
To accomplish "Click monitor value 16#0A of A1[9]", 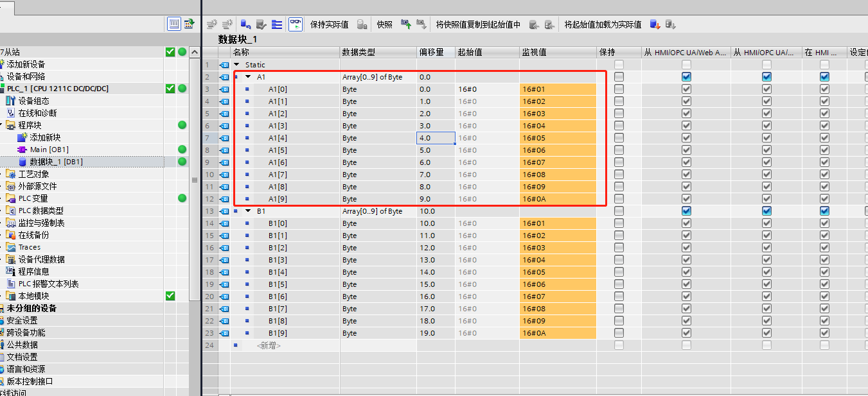I will [558, 199].
